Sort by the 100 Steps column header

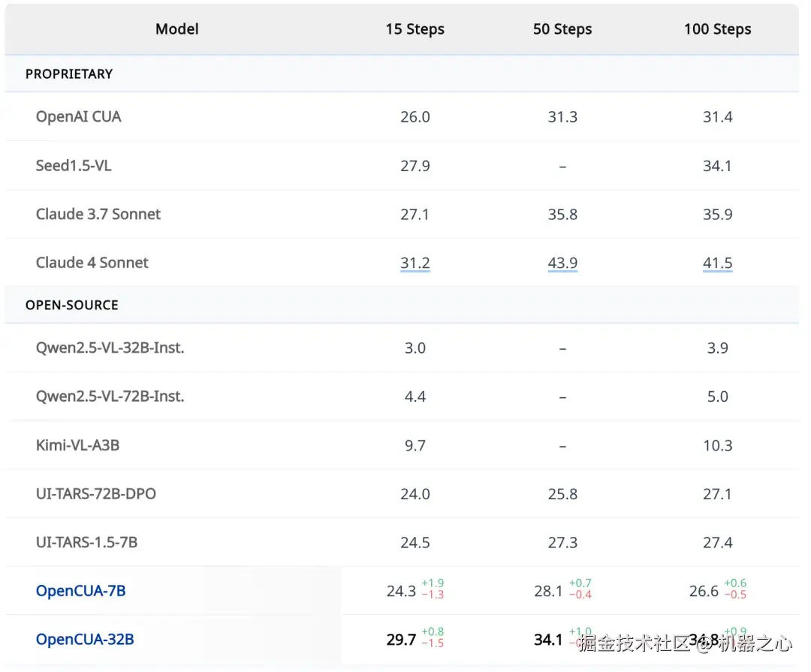[717, 29]
